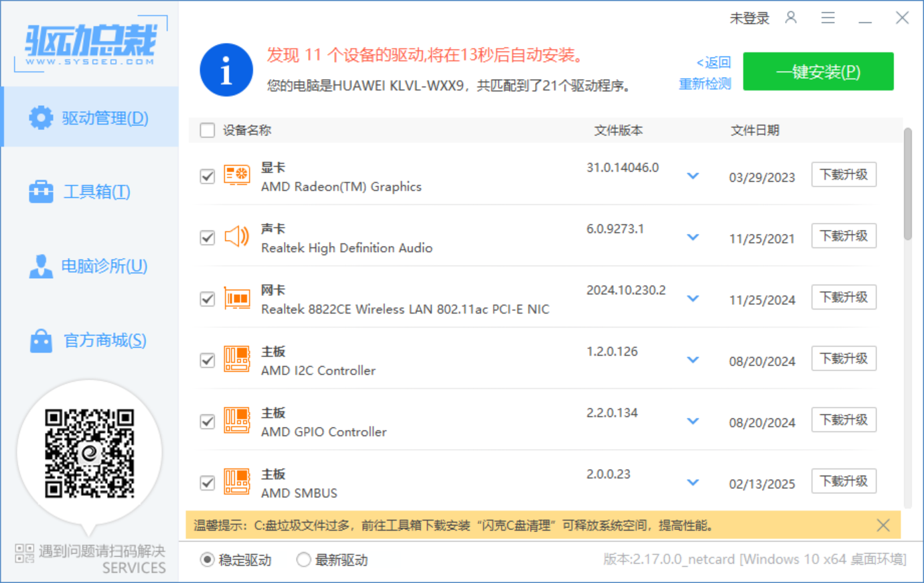The height and width of the screenshot is (583, 924).
Task: Click the driver list vertical scrollbar
Action: tap(908, 184)
